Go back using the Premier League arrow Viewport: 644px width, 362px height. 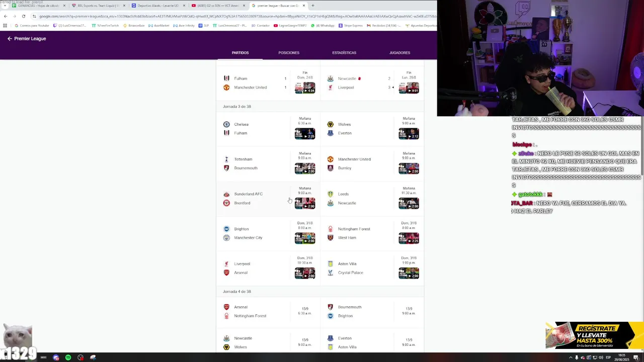(x=10, y=39)
